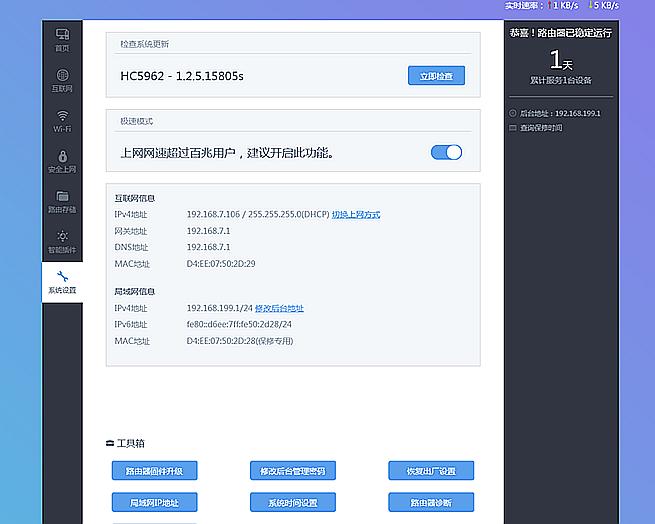The image size is (655, 524).
Task: Open 路由存储 folder icon
Action: (x=62, y=197)
